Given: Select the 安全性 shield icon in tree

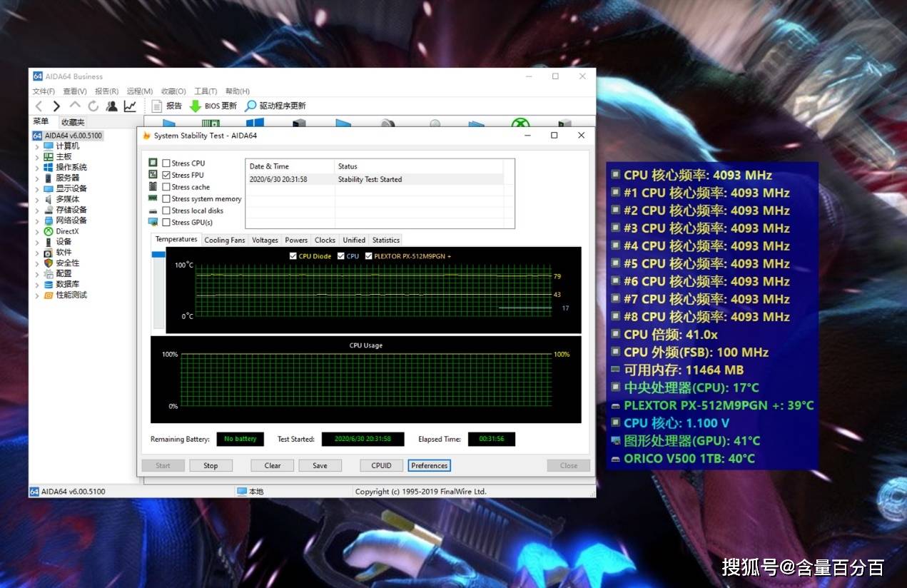Looking at the screenshot, I should [49, 263].
